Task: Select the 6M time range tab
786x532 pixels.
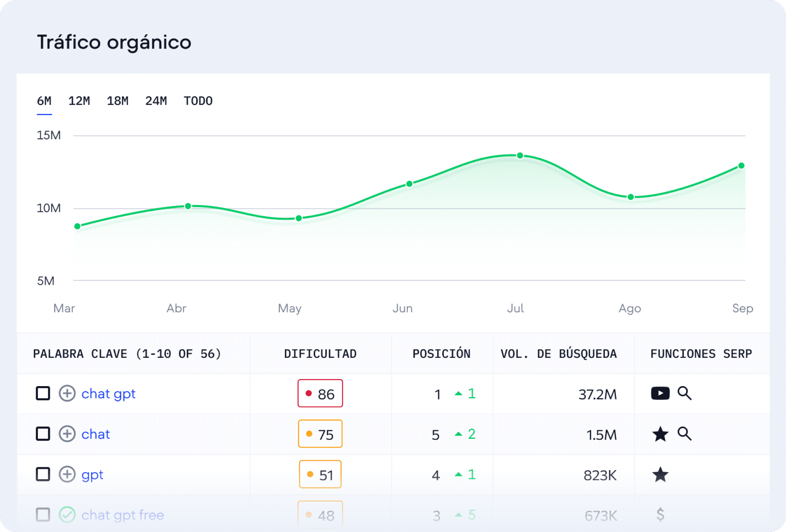Action: 44,101
